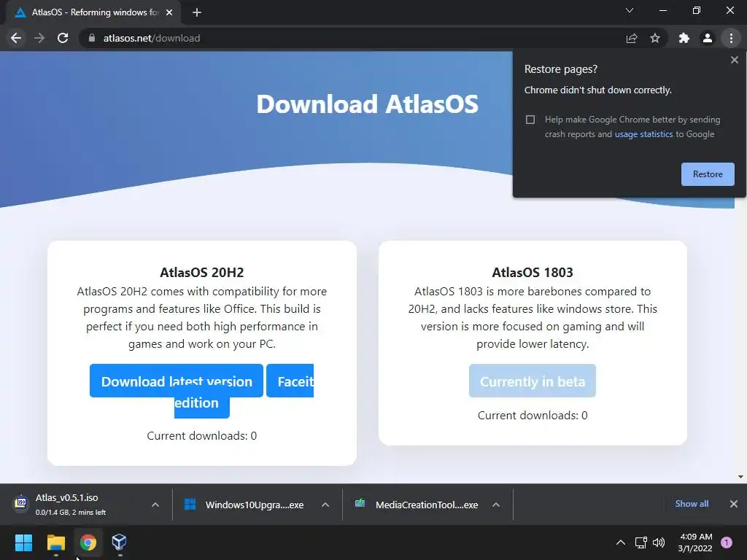Go back to the previous page
The width and height of the screenshot is (747, 560).
tap(16, 38)
